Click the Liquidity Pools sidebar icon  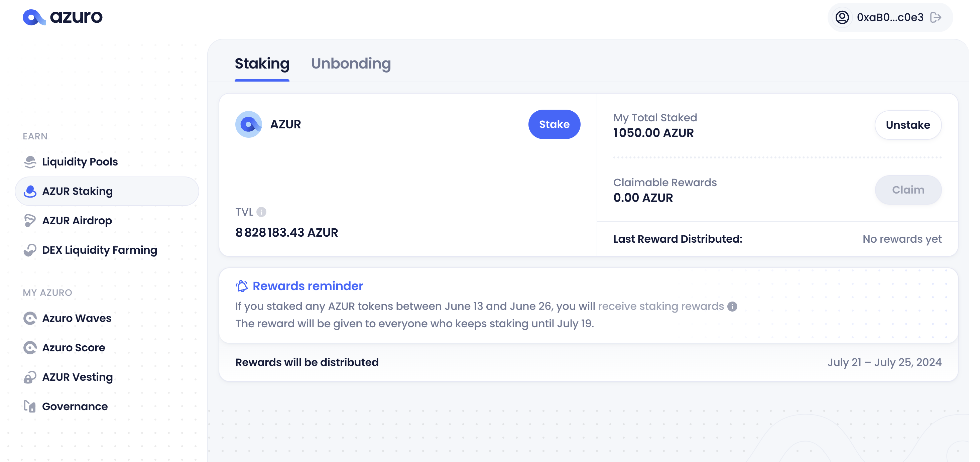pyautogui.click(x=30, y=162)
